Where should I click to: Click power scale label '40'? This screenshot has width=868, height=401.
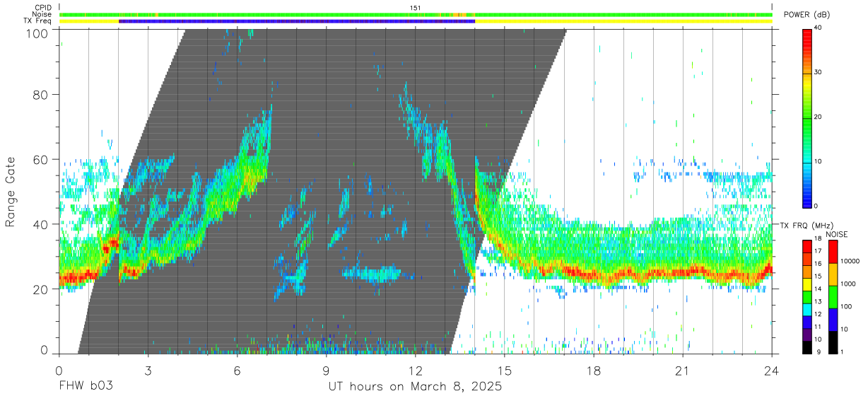pyautogui.click(x=819, y=28)
